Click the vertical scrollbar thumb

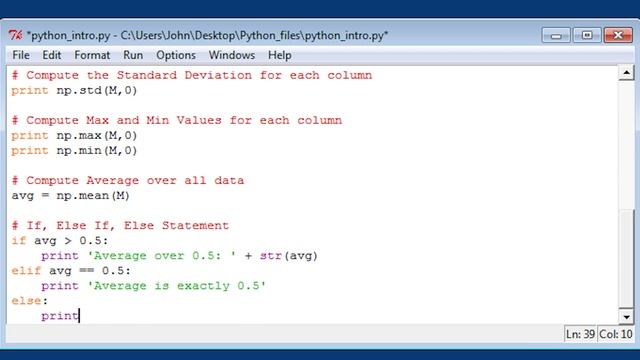(626, 258)
